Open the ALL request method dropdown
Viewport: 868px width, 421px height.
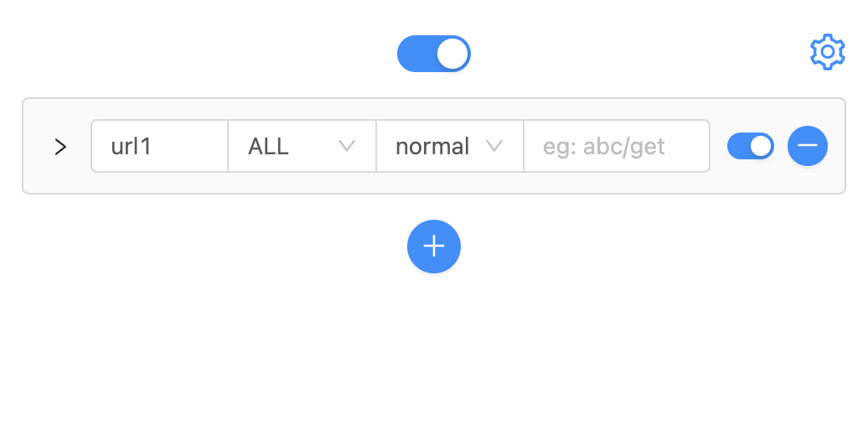point(302,147)
